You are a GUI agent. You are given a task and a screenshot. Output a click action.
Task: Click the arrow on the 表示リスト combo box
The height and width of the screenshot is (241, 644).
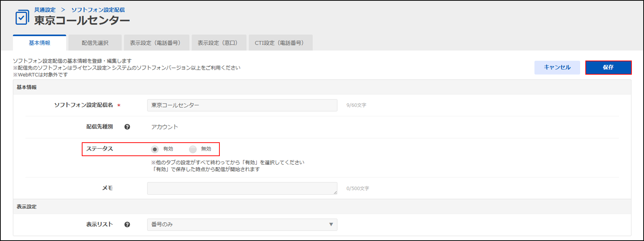tap(331, 224)
